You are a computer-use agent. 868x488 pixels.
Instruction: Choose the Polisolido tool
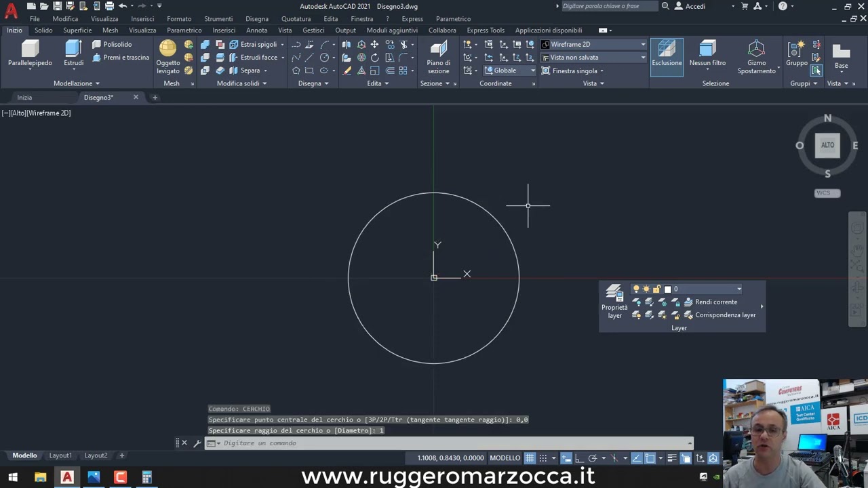click(112, 44)
